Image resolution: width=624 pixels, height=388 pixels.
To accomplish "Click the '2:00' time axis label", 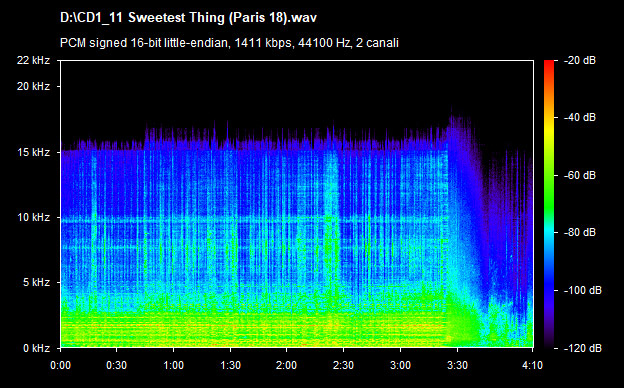I will pyautogui.click(x=287, y=365).
